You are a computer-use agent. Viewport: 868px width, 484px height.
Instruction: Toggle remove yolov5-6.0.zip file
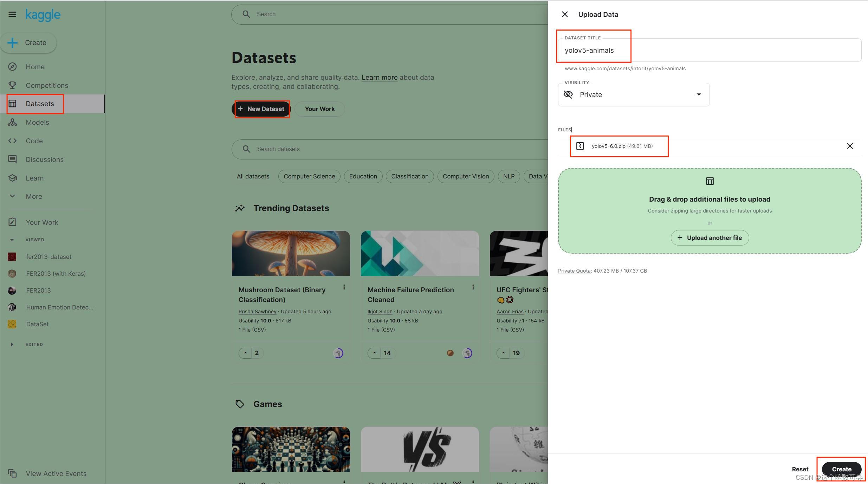(850, 146)
